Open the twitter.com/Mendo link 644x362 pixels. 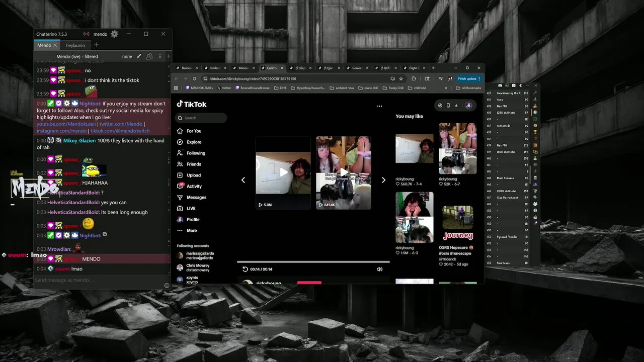pyautogui.click(x=121, y=124)
